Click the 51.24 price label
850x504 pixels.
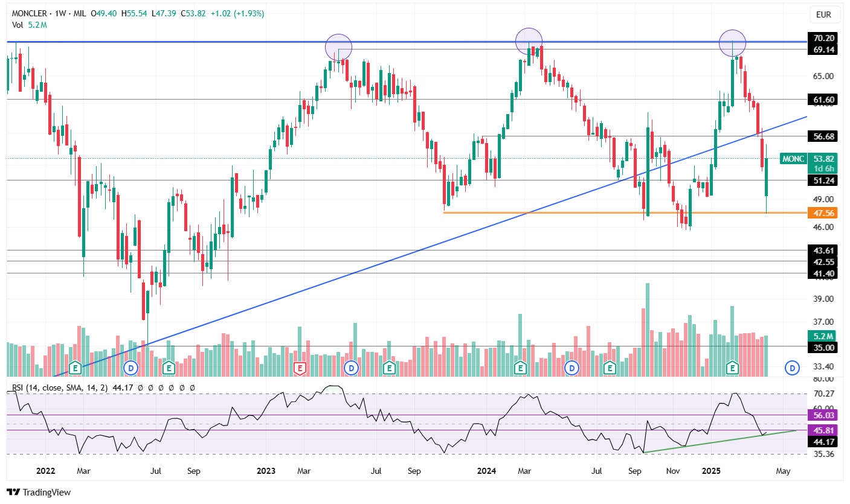(823, 180)
